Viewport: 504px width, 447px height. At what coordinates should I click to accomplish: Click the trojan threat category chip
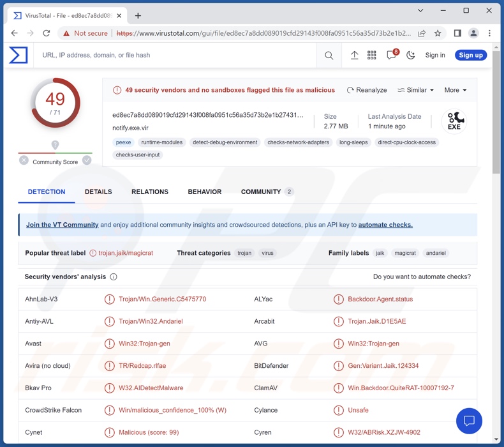point(244,254)
